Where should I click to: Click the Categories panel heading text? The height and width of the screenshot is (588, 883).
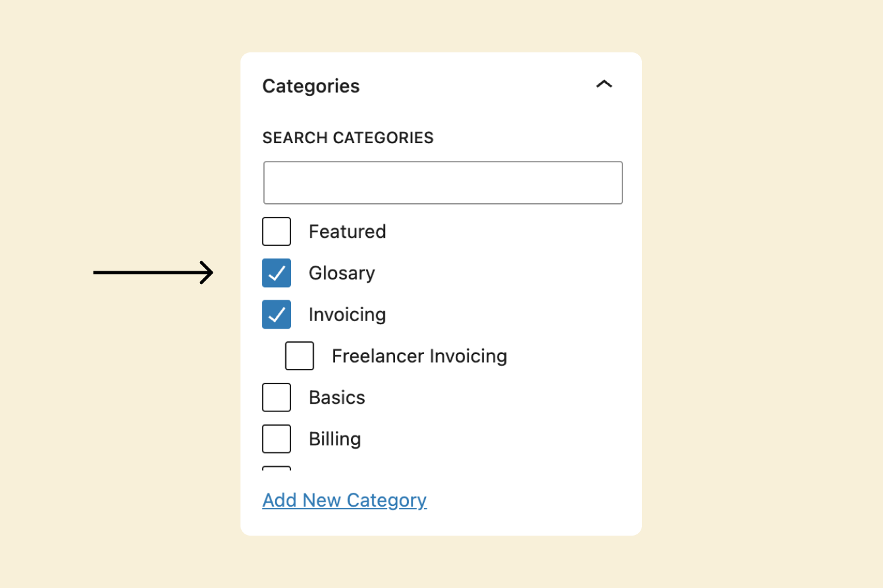pos(311,86)
